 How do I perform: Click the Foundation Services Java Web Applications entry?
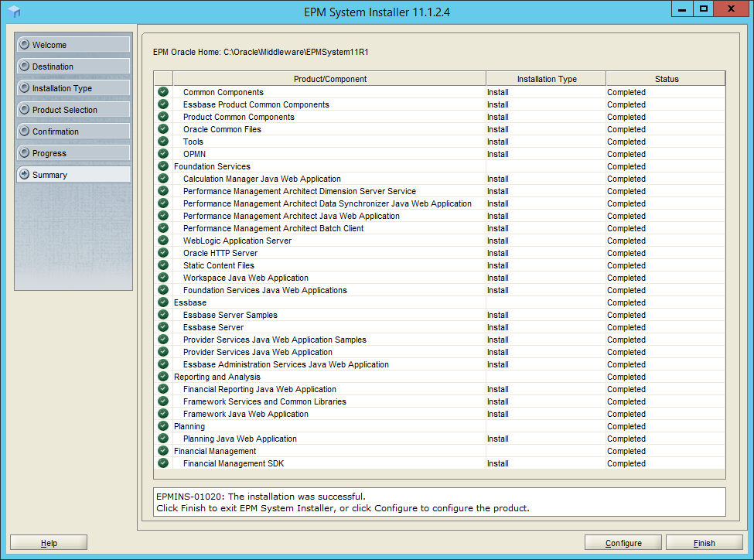click(x=265, y=290)
